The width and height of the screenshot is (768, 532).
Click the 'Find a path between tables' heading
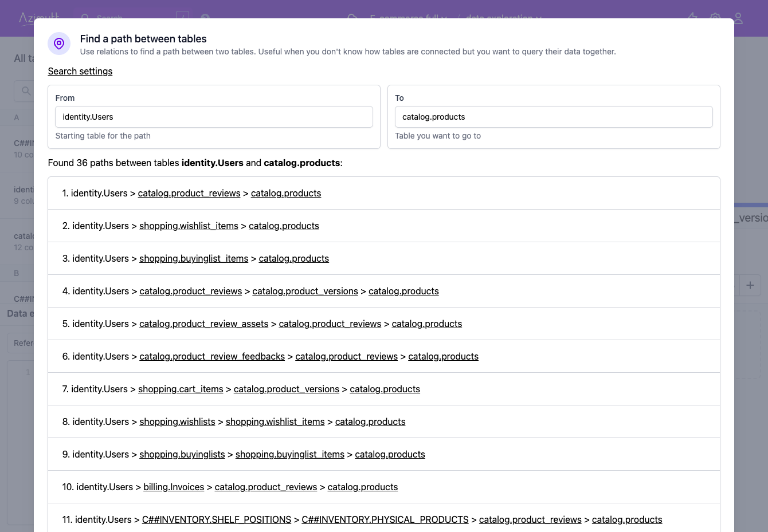click(x=143, y=39)
